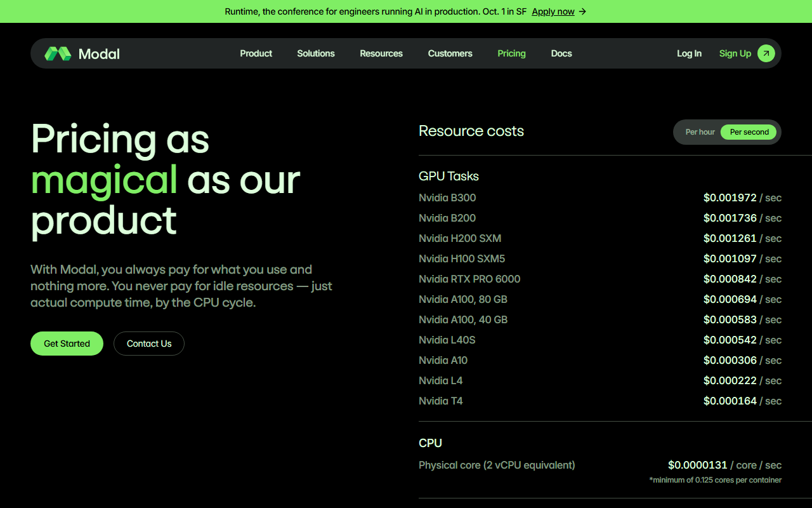Click the Nvidia L4 label
812x508 pixels.
(x=441, y=380)
